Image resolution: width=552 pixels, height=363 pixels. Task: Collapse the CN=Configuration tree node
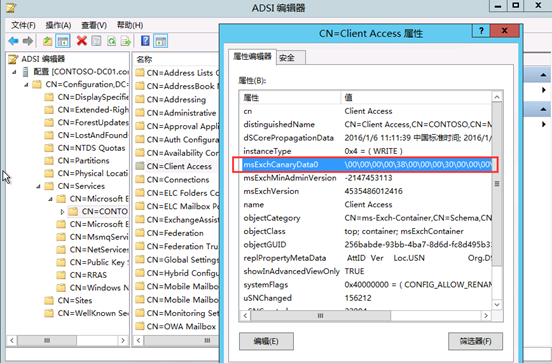pyautogui.click(x=26, y=85)
